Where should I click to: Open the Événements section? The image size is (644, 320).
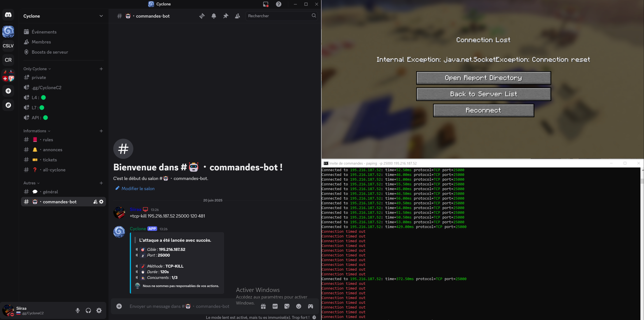point(44,32)
